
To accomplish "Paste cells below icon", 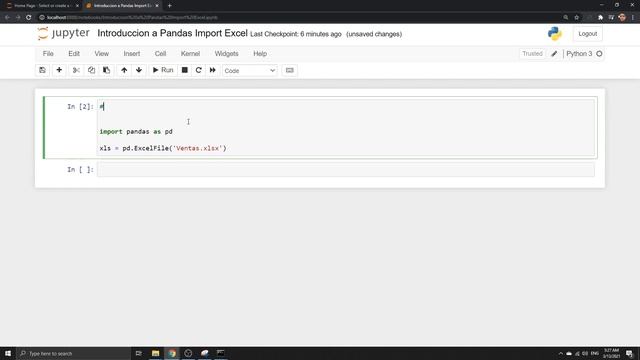I will (x=107, y=70).
